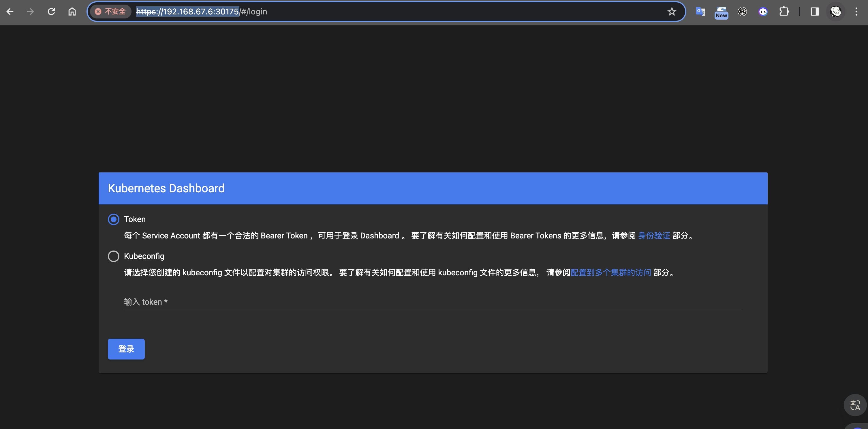868x429 pixels.
Task: Click the browser forward arrow
Action: coord(31,12)
